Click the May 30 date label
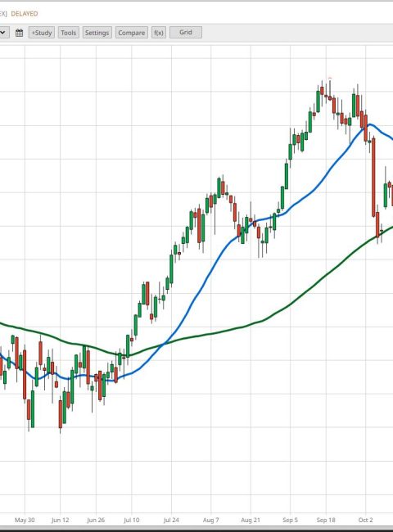The height and width of the screenshot is (532, 393). (x=25, y=520)
